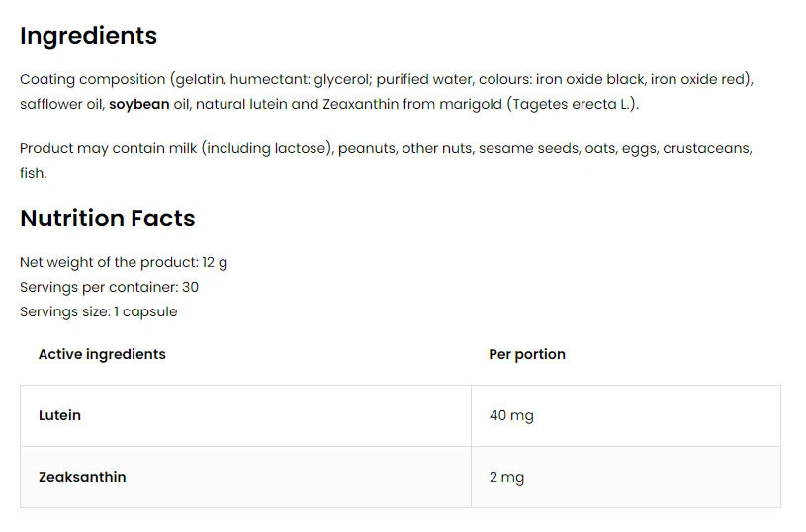Click the Nutrition Facts heading
Screen dimensions: 806x532
tap(108, 219)
